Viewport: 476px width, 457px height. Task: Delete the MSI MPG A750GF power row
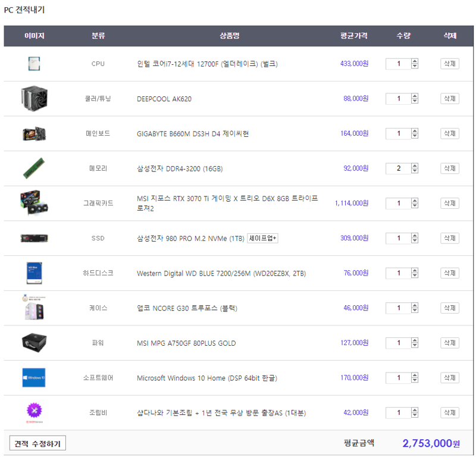pos(450,343)
